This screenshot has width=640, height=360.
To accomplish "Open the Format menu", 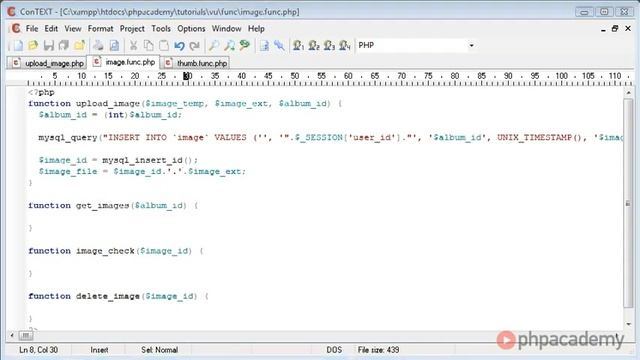I will 100,29.
